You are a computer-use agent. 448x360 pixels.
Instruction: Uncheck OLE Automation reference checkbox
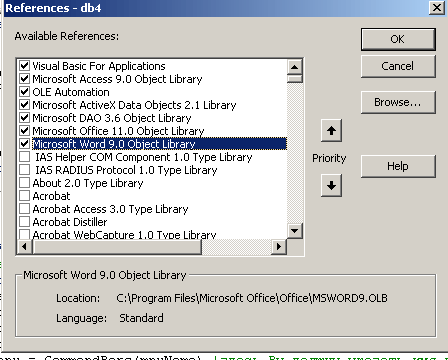[24, 91]
